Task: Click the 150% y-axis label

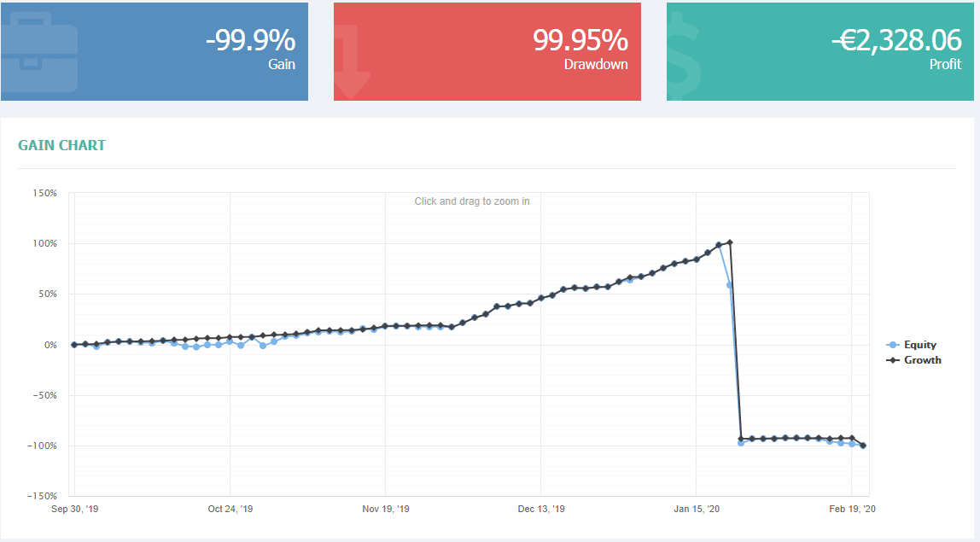Action: click(45, 193)
